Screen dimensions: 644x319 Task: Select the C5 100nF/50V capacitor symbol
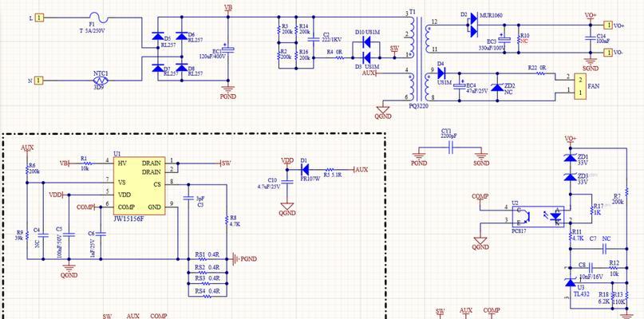[x=69, y=235]
